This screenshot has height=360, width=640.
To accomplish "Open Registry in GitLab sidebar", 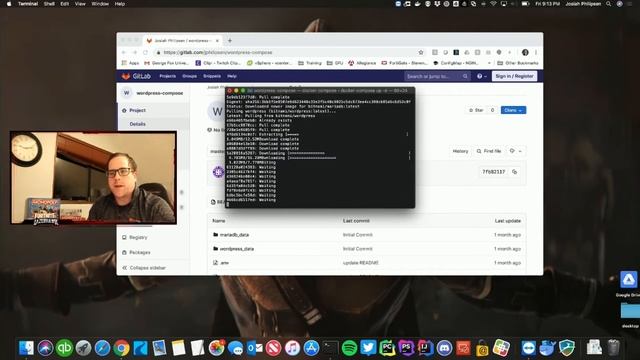I will [x=135, y=237].
